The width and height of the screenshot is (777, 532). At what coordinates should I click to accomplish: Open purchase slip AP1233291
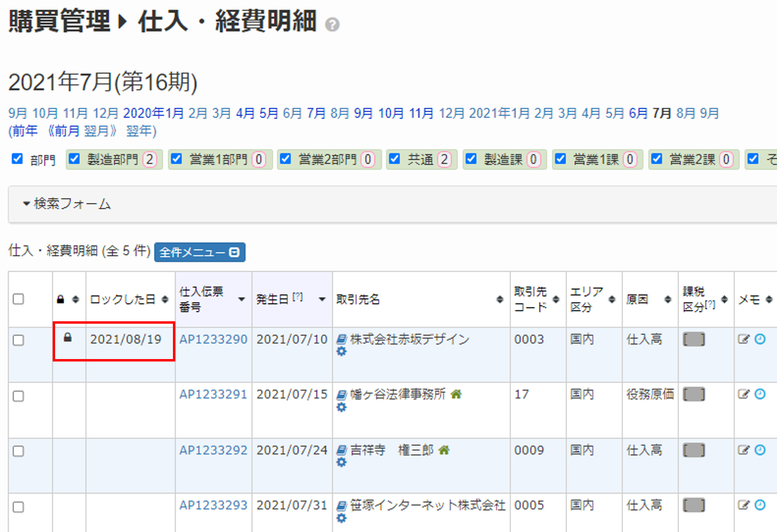tap(213, 394)
